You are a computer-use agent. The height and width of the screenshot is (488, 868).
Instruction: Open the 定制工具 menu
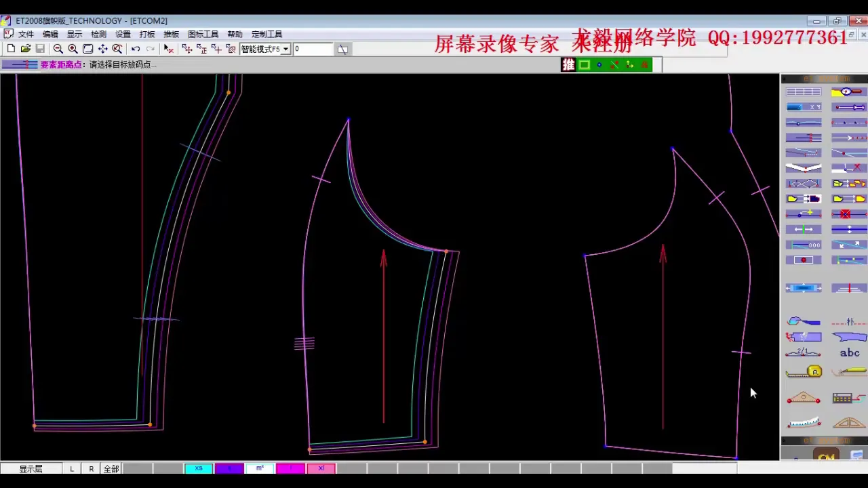267,34
